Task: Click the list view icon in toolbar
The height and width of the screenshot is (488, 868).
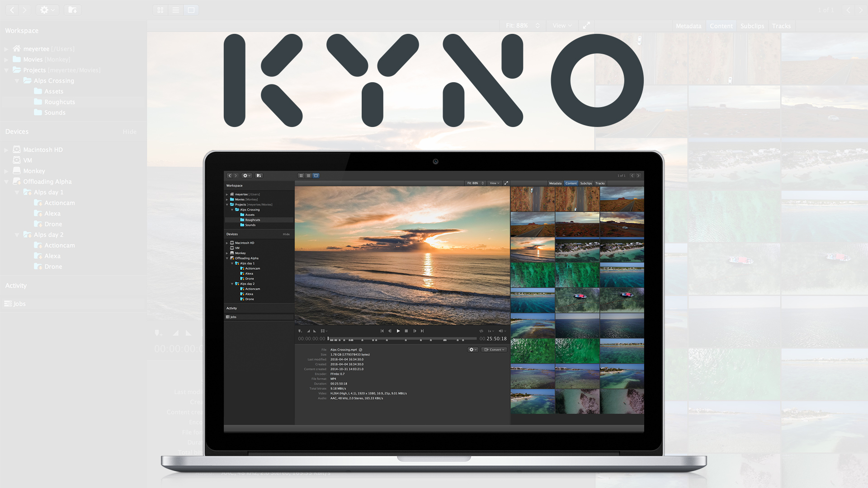Action: 175,9
